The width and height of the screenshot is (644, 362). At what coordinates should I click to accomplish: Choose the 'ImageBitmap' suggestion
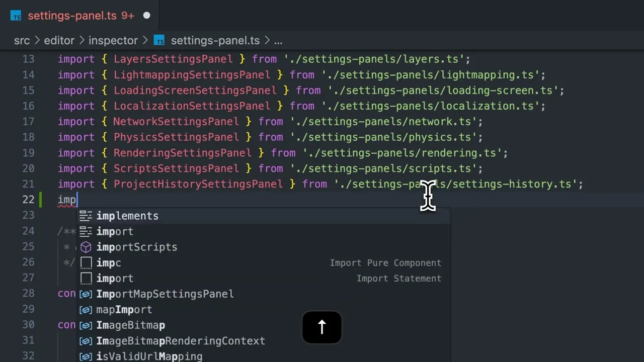tap(264, 325)
